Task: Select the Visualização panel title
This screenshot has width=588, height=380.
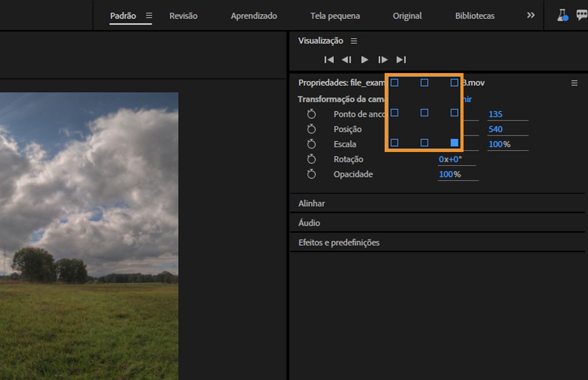Action: tap(320, 41)
